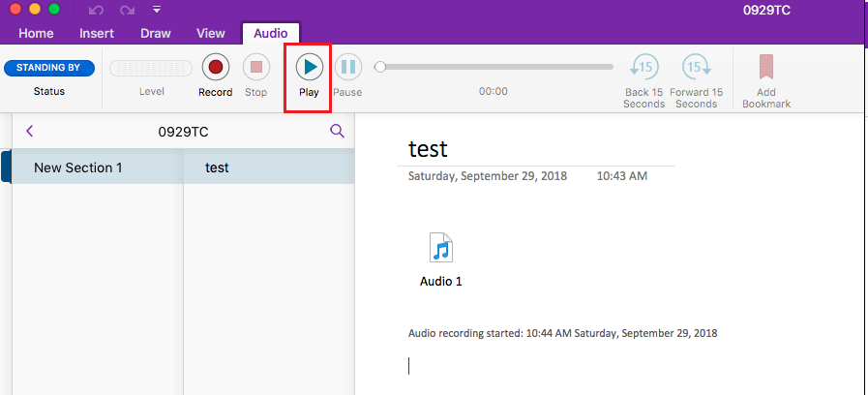The width and height of the screenshot is (868, 395).
Task: Click the page time 10:43 AM
Action: tap(621, 176)
